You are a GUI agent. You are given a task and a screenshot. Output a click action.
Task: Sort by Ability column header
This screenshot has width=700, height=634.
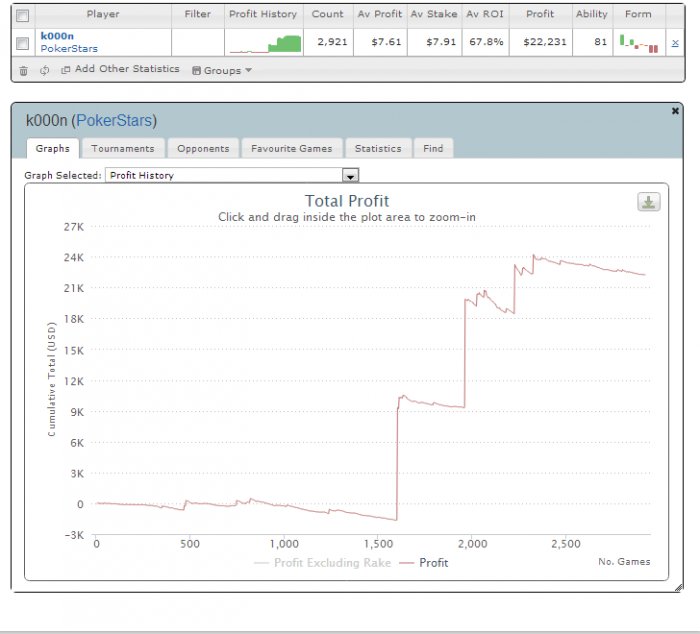pyautogui.click(x=592, y=14)
